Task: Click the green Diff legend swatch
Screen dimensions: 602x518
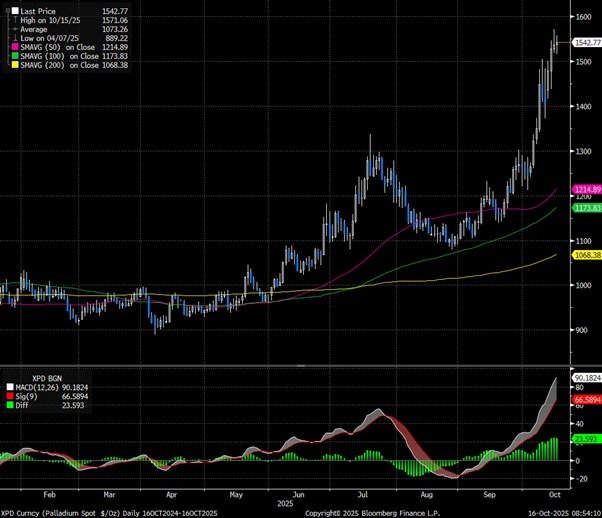Action: coord(9,405)
